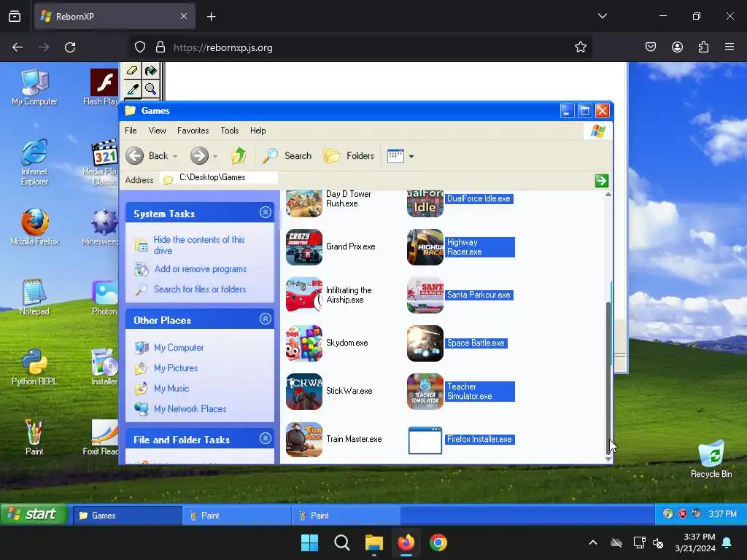The image size is (747, 560).
Task: Open My Network Places link
Action: (x=190, y=409)
